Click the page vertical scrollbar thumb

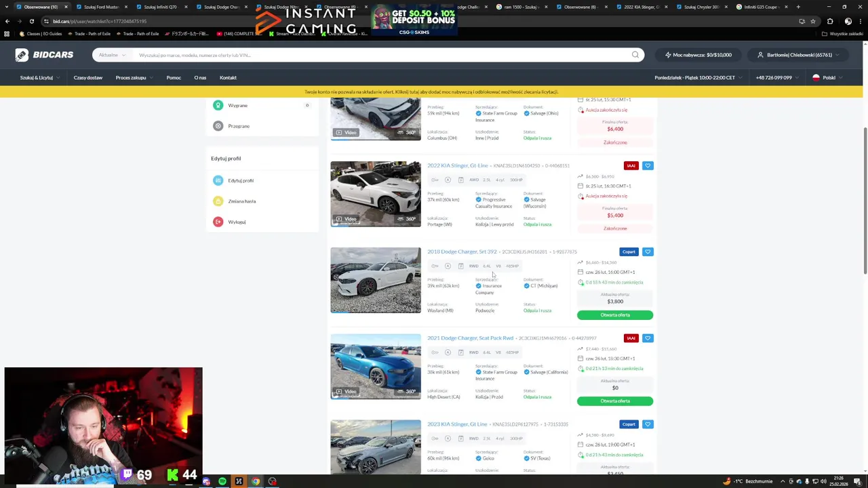(865, 200)
